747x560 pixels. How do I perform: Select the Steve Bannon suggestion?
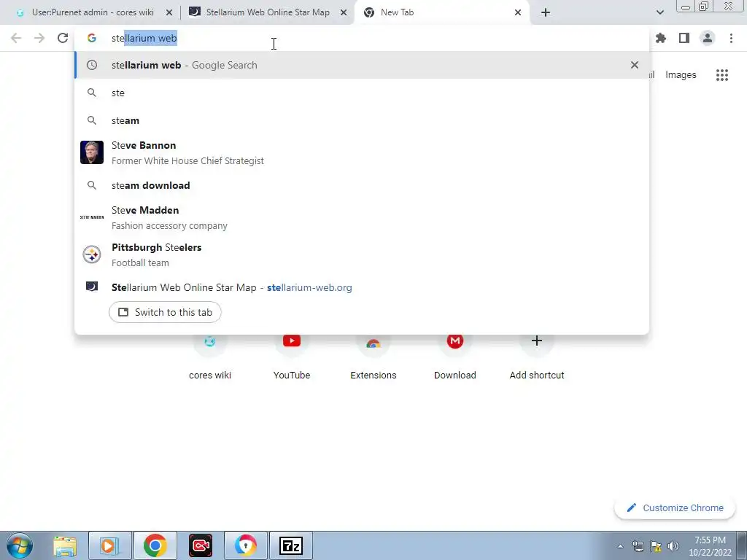click(362, 152)
